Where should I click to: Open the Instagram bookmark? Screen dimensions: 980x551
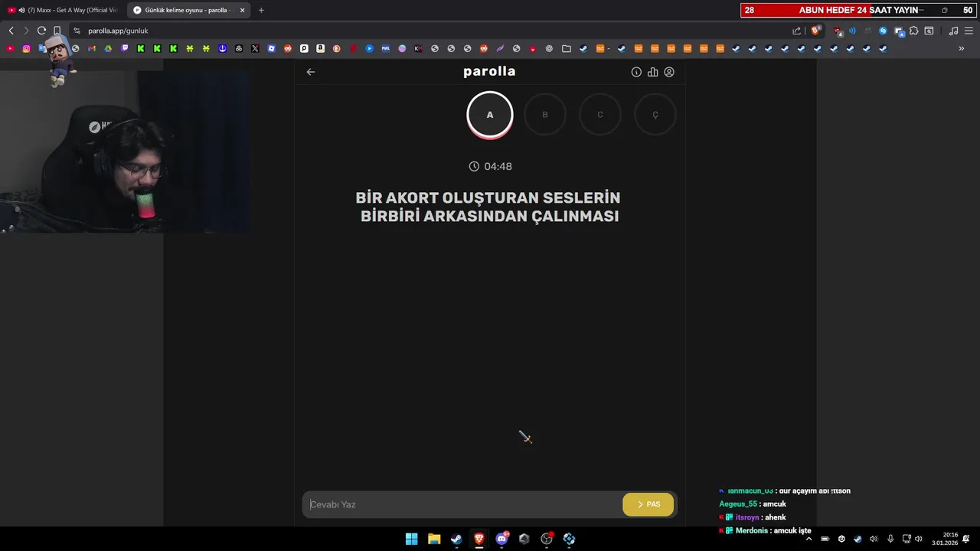[26, 48]
